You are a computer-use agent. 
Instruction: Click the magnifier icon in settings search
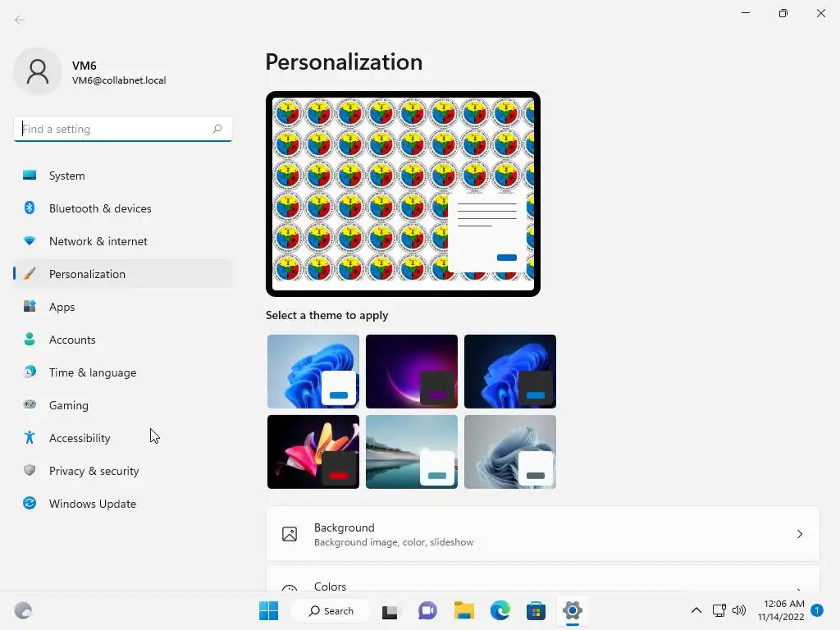coord(217,129)
